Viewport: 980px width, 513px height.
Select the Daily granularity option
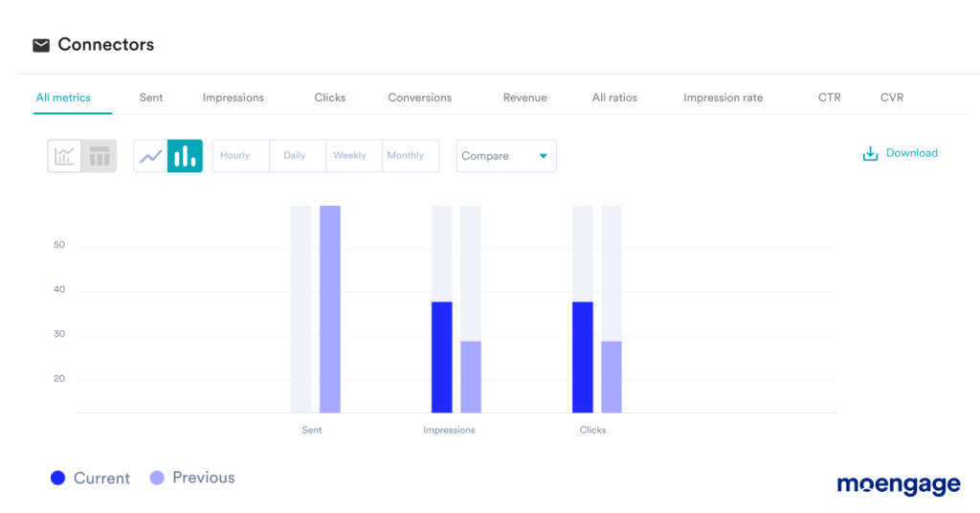tap(295, 156)
